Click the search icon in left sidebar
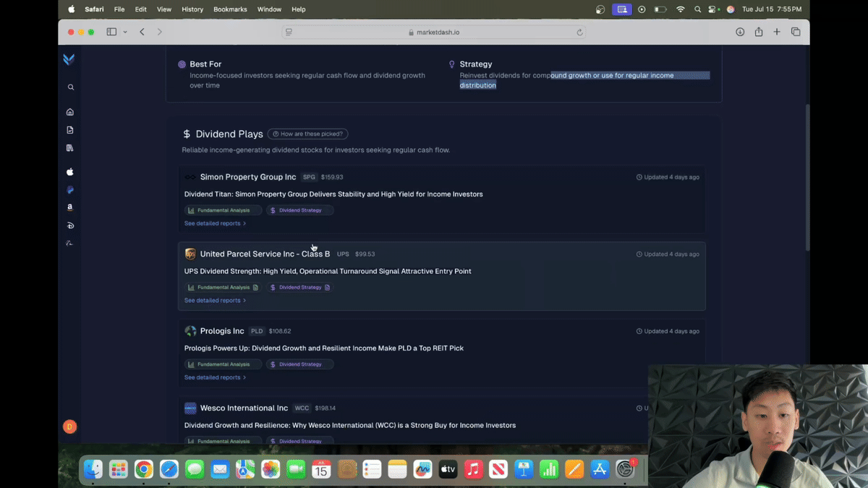This screenshot has width=868, height=488. point(70,87)
